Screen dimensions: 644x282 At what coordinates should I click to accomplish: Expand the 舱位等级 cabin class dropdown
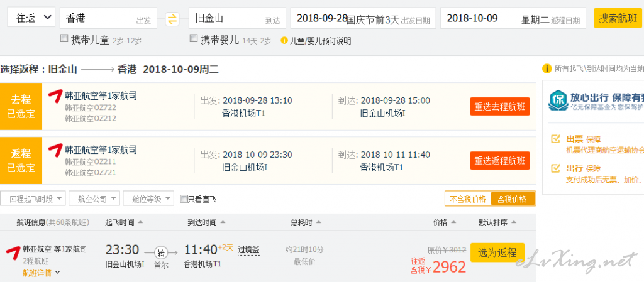[x=148, y=199]
